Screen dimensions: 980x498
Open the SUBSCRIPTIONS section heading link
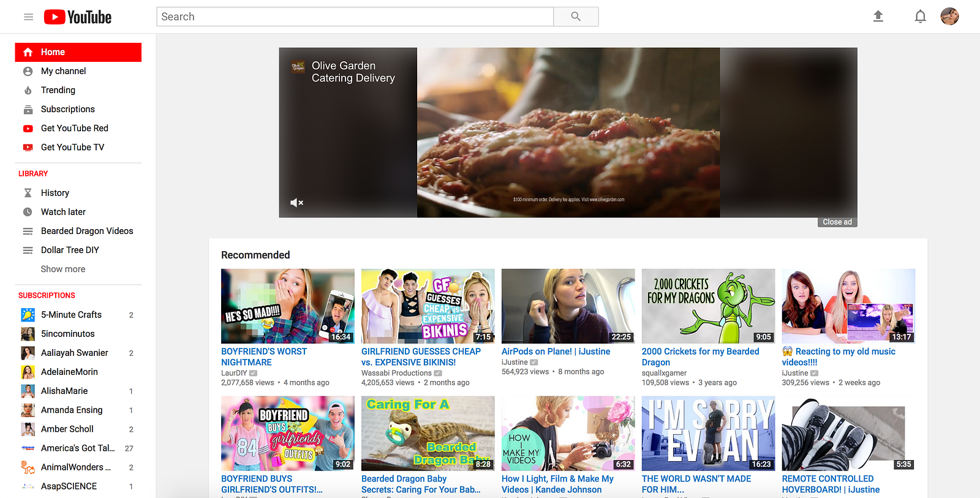(47, 295)
